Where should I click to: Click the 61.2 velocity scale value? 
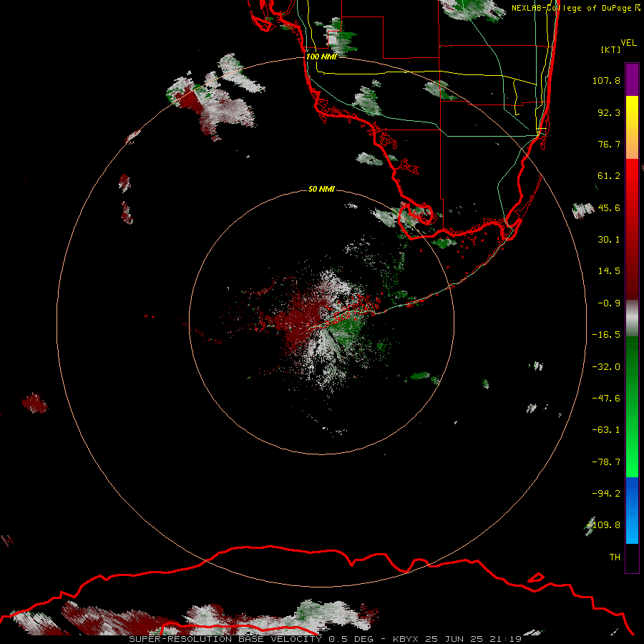[609, 176]
